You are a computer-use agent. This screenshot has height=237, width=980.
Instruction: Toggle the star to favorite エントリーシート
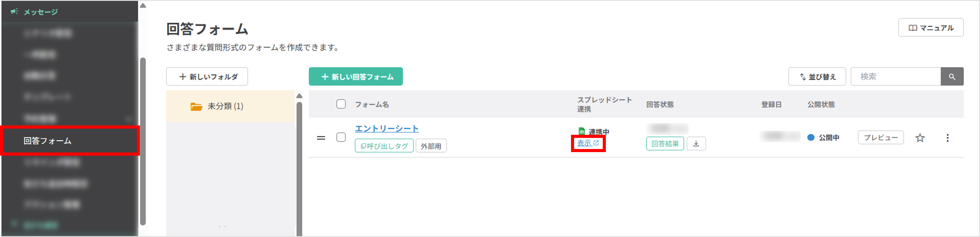pos(920,137)
